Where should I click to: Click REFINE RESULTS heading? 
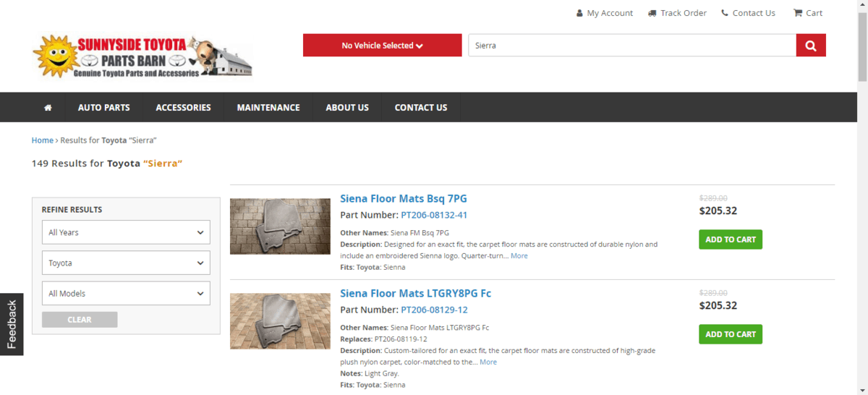click(72, 210)
